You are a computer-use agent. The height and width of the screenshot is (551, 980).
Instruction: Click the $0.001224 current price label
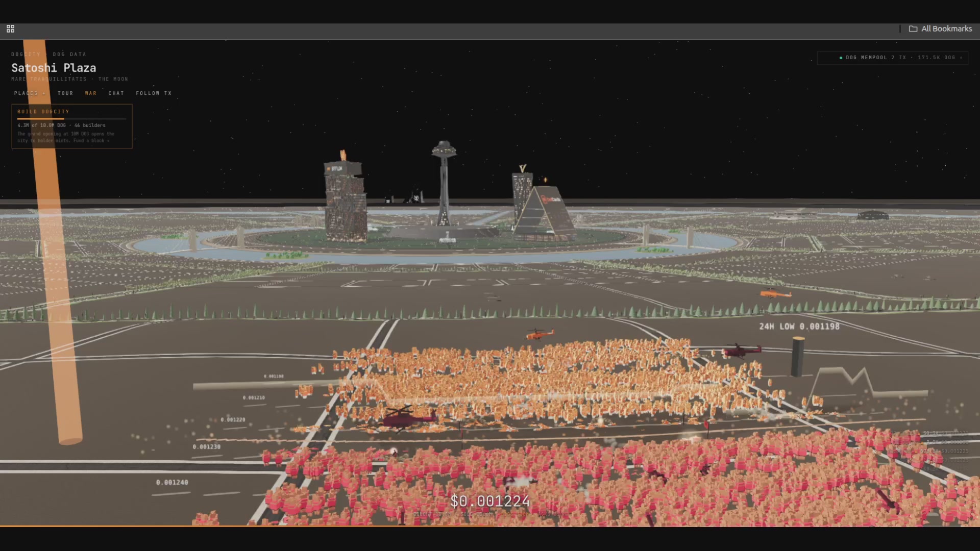(x=490, y=501)
